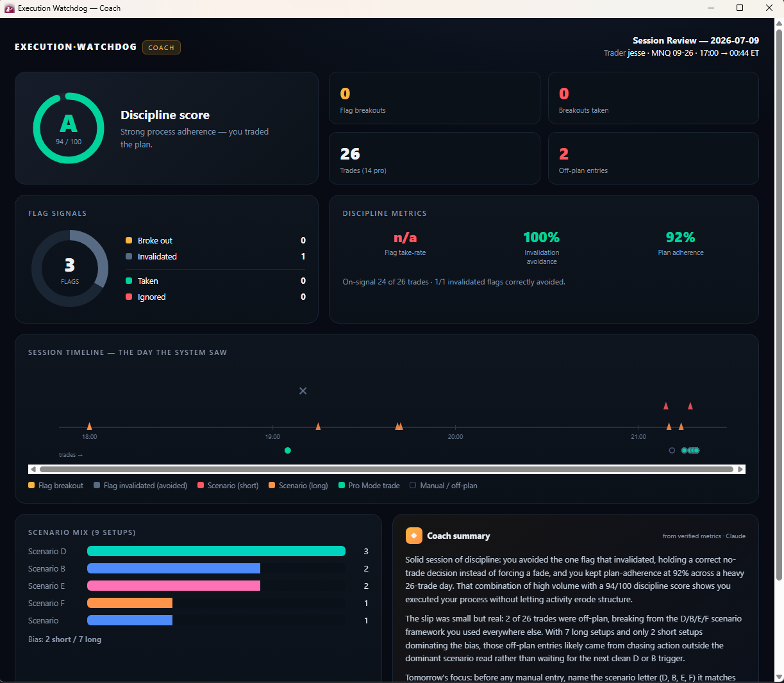Click the gray X flag-invalidated marker on the timeline
The width and height of the screenshot is (784, 683).
coord(303,391)
